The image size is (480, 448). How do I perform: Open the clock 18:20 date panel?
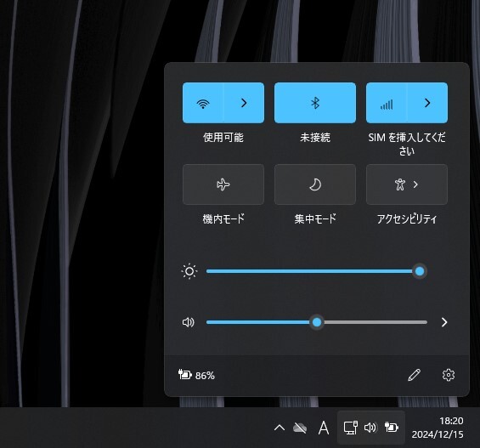[438, 428]
